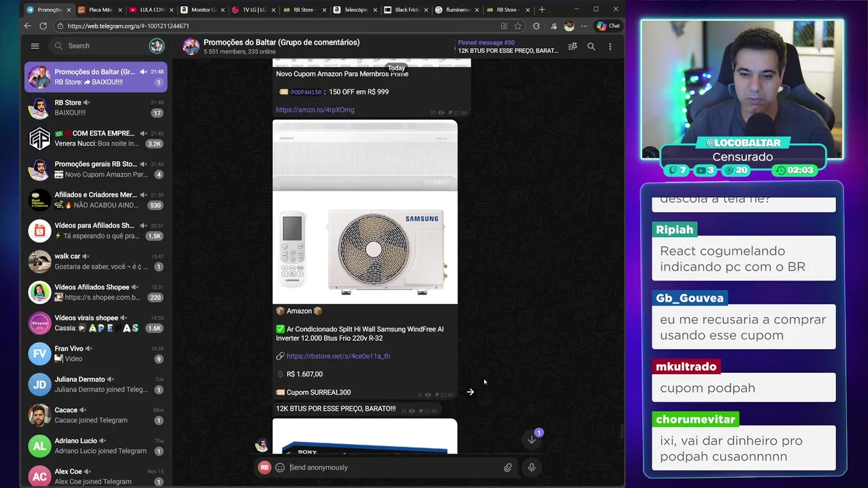
Task: Open the chat three-dot more options menu
Action: coord(610,47)
